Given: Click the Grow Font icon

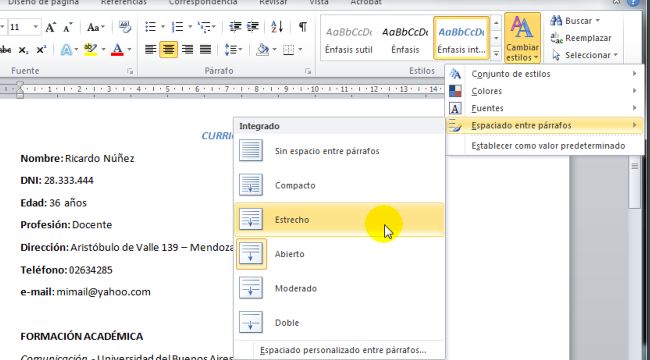Looking at the screenshot, I should pyautogui.click(x=51, y=27).
